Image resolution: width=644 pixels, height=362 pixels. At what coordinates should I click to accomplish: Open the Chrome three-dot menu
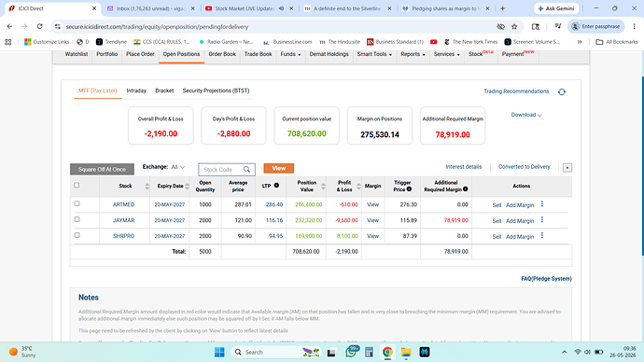(x=634, y=27)
